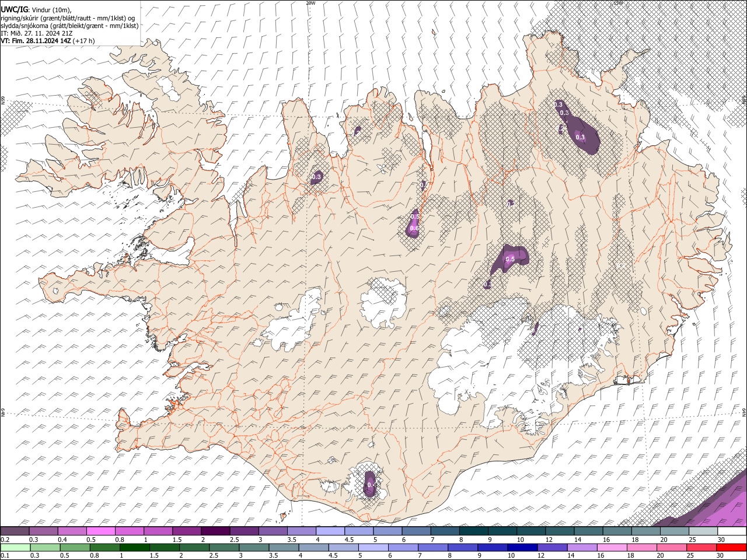Click upper legend swatch for 4.5–5
The width and height of the screenshot is (747, 560).
[x=358, y=531]
